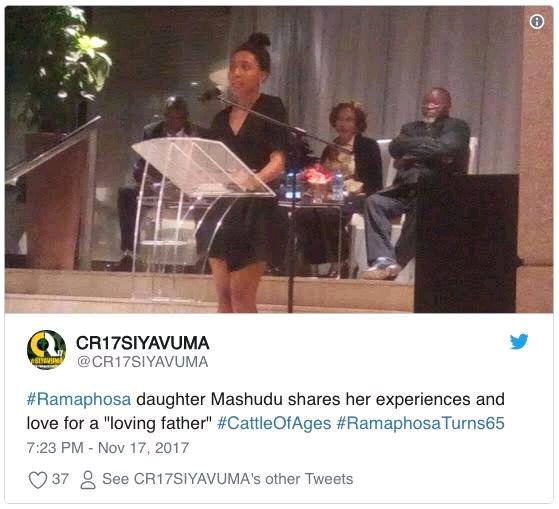The image size is (559, 509).
Task: See CR17SIYAVUMA's other Tweets
Action: click(227, 479)
